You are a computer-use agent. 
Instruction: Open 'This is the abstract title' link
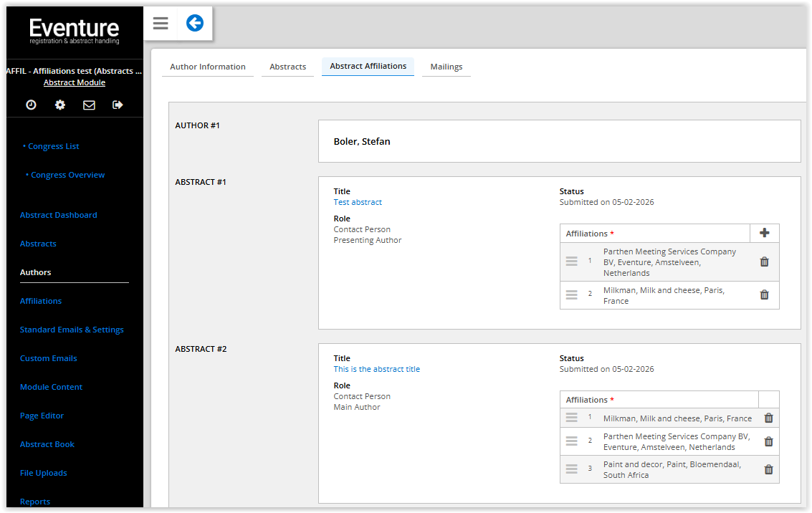(x=376, y=369)
